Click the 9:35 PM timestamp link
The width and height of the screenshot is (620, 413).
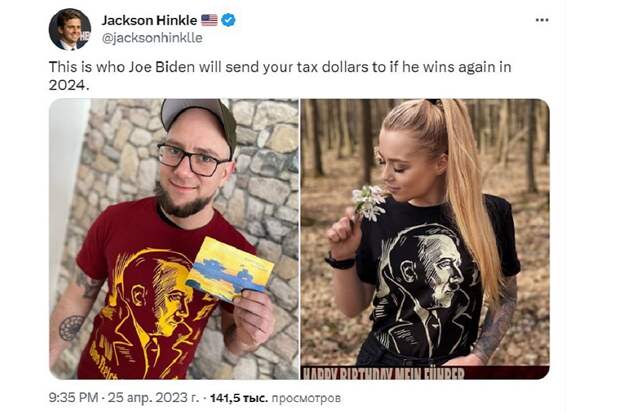(73, 397)
